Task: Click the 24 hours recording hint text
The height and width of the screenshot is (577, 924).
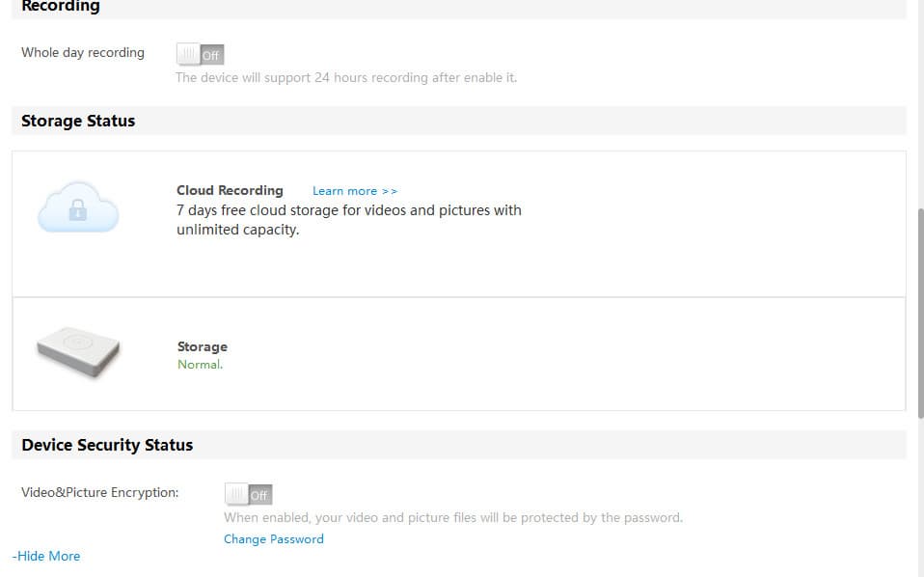Action: [x=346, y=78]
